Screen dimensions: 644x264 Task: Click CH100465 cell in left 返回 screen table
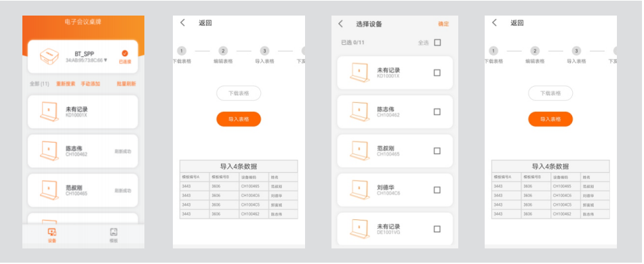[x=254, y=186]
